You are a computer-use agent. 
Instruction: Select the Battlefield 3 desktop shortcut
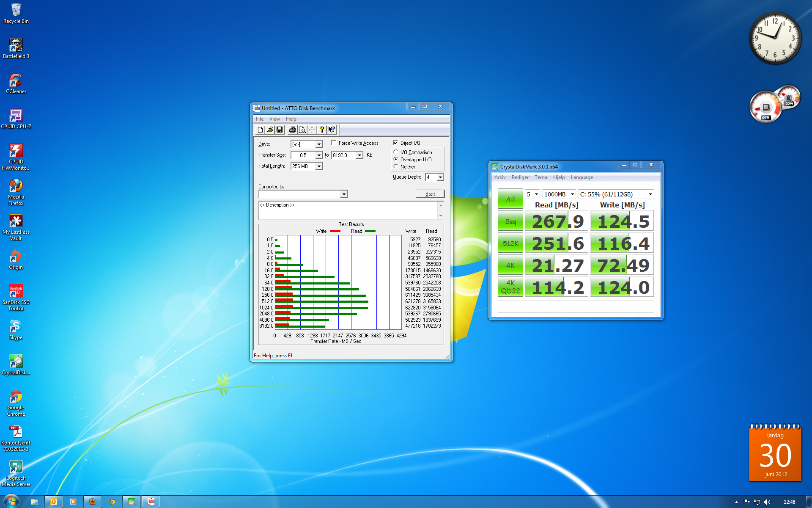[16, 48]
